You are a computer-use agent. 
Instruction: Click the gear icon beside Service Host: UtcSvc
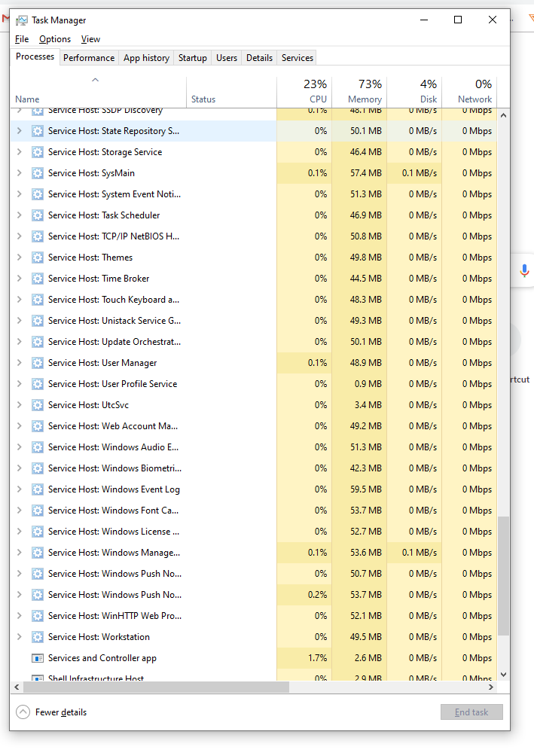tap(38, 405)
